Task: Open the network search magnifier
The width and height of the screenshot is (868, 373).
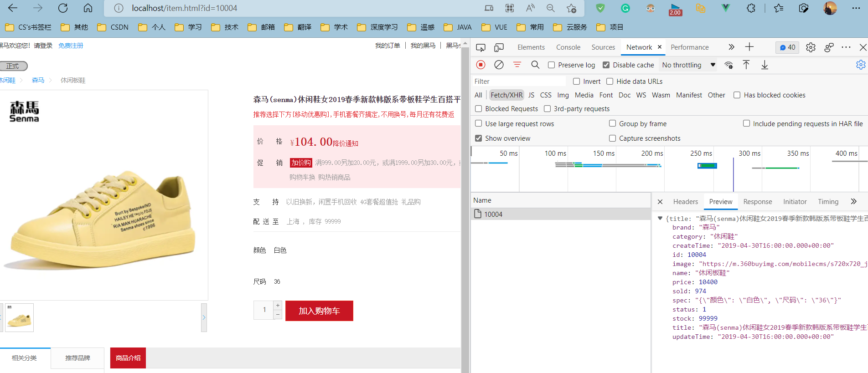Action: click(x=535, y=65)
